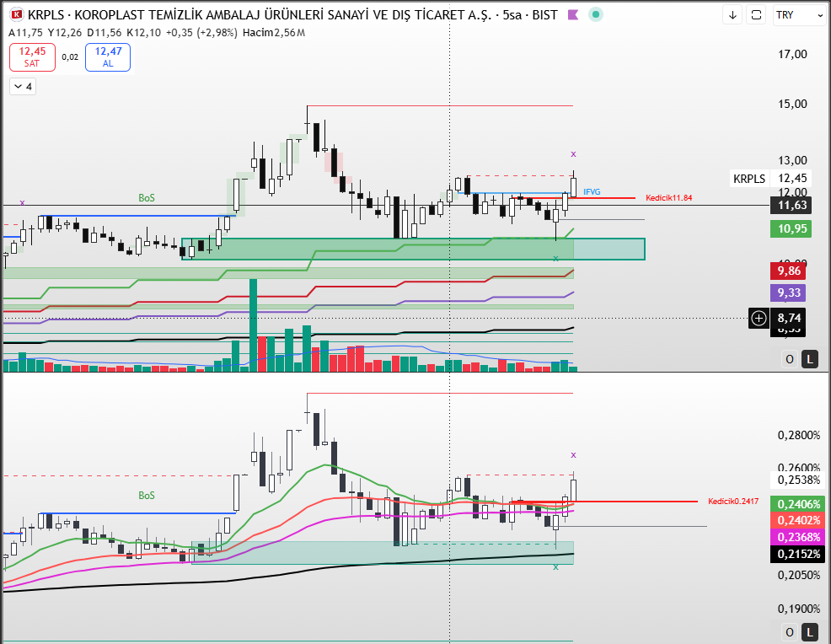The image size is (831, 644).
Task: Click the 17,00 price axis tick
Action: (792, 54)
